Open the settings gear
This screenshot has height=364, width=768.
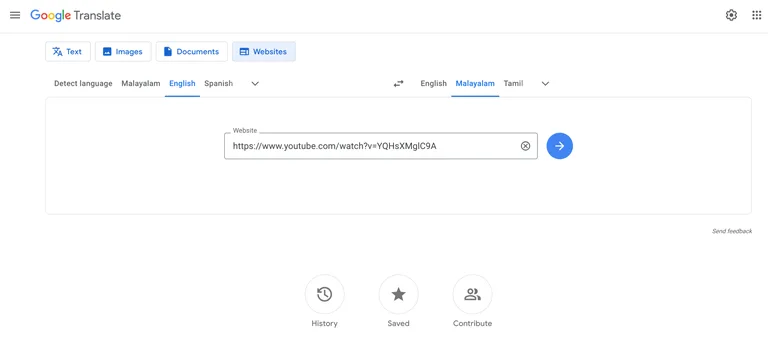coord(731,15)
